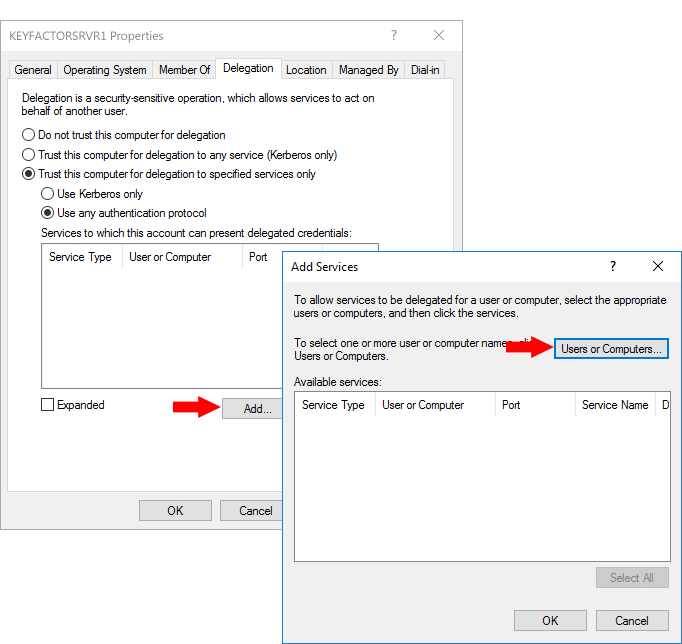Select 'Use Kerberos only' option
Screen dimensions: 682x644
(x=47, y=194)
